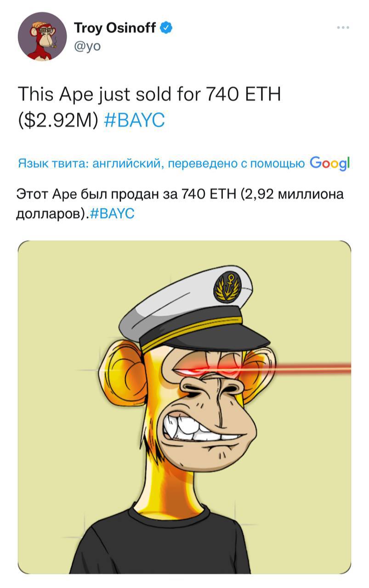
Task: Open the @yo handle profile link
Action: [x=87, y=46]
